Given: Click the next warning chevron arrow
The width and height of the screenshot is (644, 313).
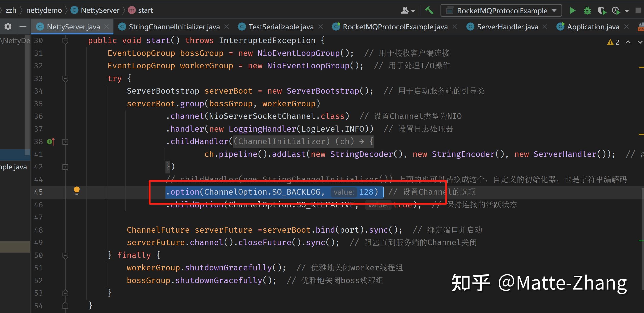Looking at the screenshot, I should (640, 42).
